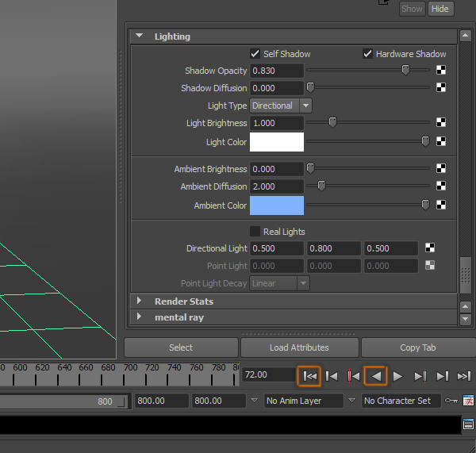Enable the Real Lights checkbox
The height and width of the screenshot is (453, 476).
(255, 232)
